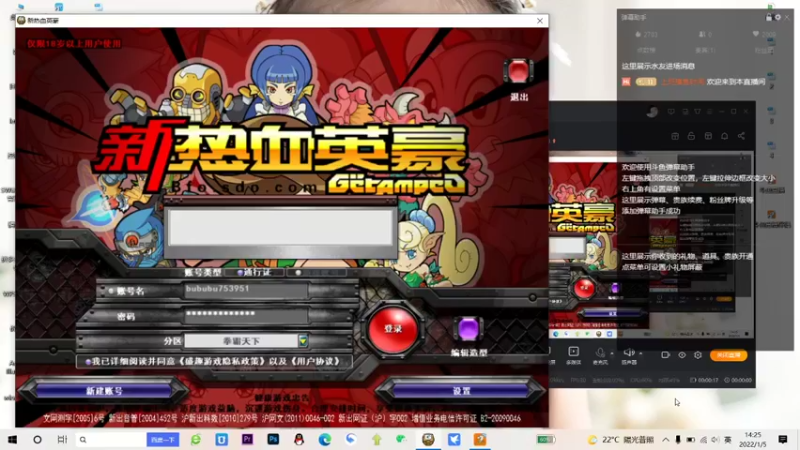800x450 pixels.
Task: Click the green battery indicator on taskbar
Action: 545,439
